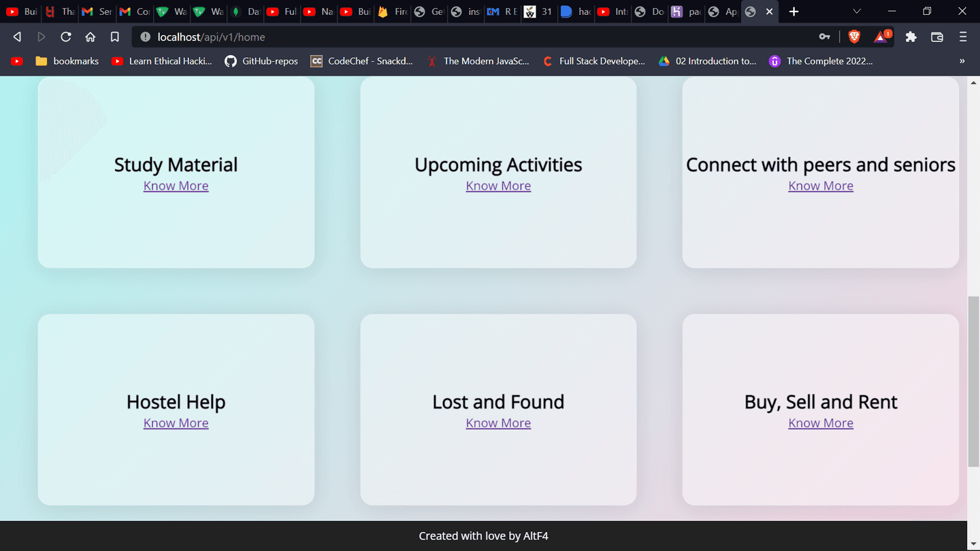Viewport: 980px width, 551px height.
Task: Go back with the browser back arrow
Action: [x=18, y=37]
